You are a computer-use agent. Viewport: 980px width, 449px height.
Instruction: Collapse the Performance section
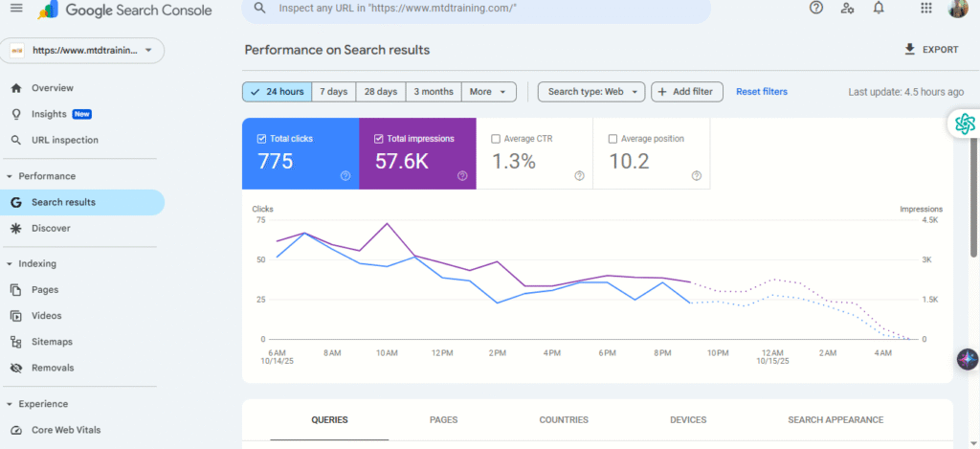point(9,176)
